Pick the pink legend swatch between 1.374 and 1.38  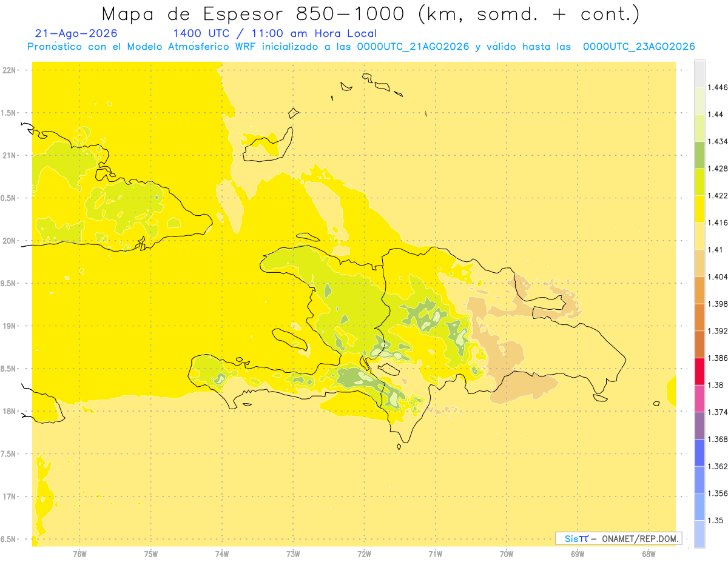tap(699, 398)
